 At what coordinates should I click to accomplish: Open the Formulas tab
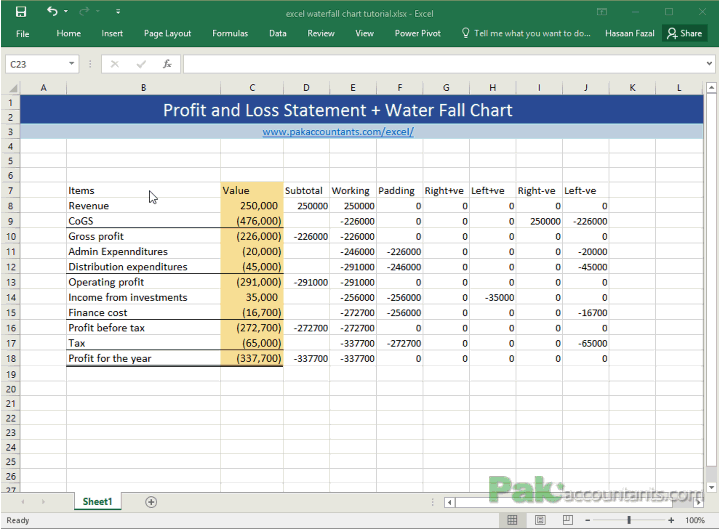230,34
